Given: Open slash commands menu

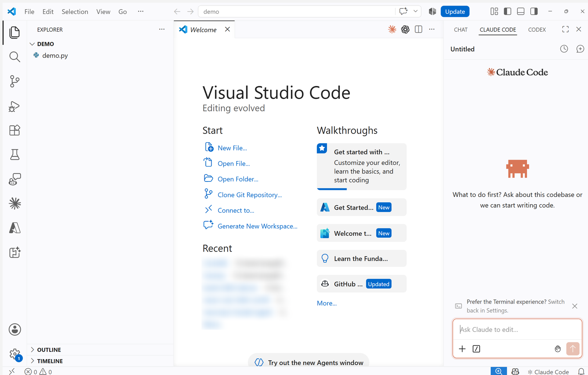Looking at the screenshot, I should 476,349.
